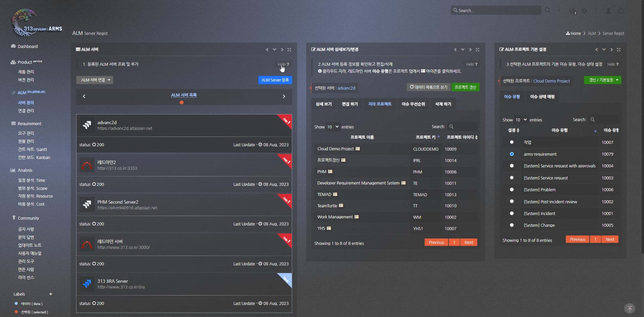This screenshot has height=317, width=644.
Task: Click the top Search input field
Action: coord(496,10)
